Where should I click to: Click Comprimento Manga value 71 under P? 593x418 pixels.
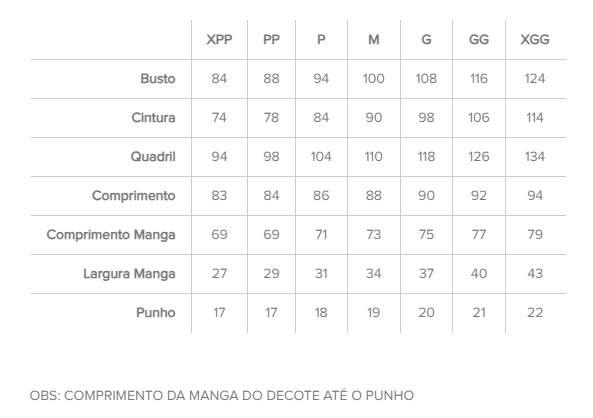pyautogui.click(x=321, y=235)
